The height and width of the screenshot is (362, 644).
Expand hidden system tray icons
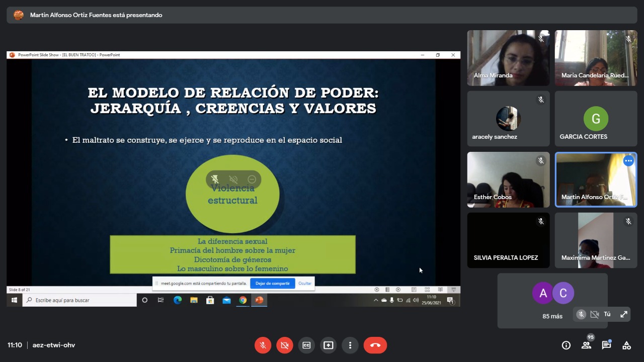(x=376, y=300)
